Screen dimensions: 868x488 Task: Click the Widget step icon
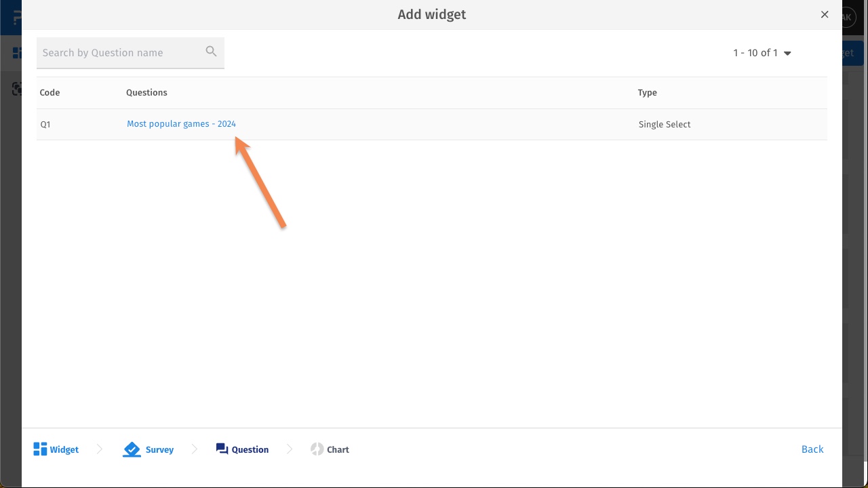[x=40, y=449]
